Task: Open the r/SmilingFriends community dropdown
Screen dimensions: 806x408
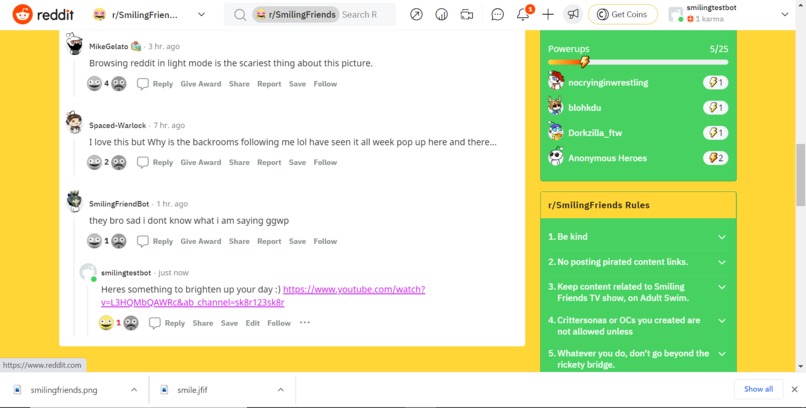Action: [x=150, y=14]
